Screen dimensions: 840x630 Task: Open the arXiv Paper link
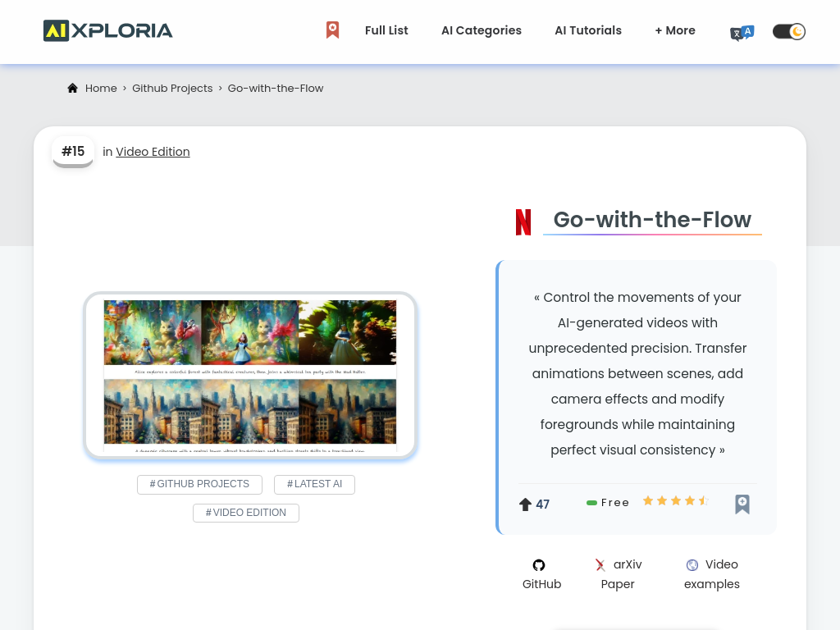619,574
